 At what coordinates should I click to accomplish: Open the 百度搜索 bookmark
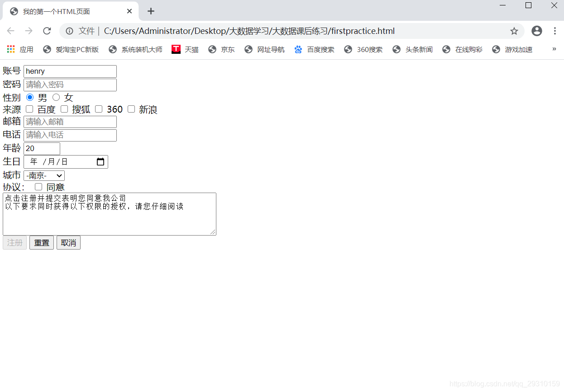click(x=315, y=49)
